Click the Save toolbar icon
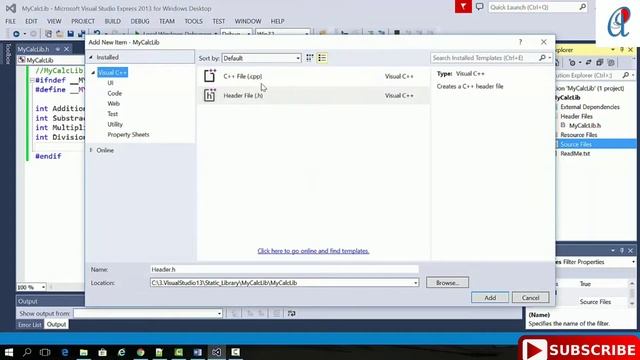The height and width of the screenshot is (360, 640). (x=71, y=34)
